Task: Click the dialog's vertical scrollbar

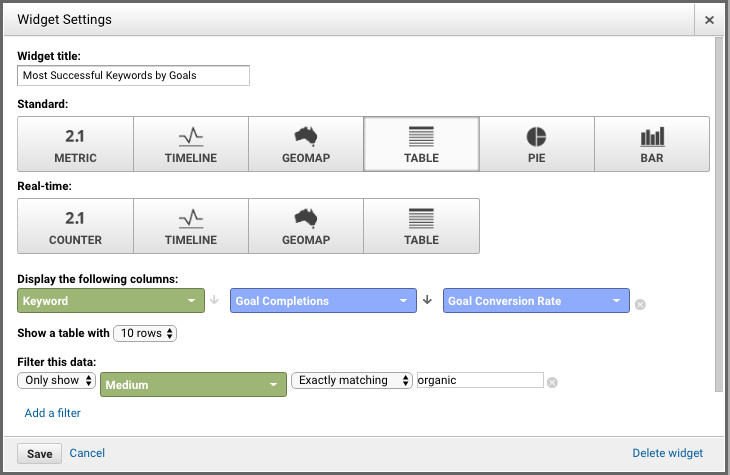Action: (x=719, y=215)
